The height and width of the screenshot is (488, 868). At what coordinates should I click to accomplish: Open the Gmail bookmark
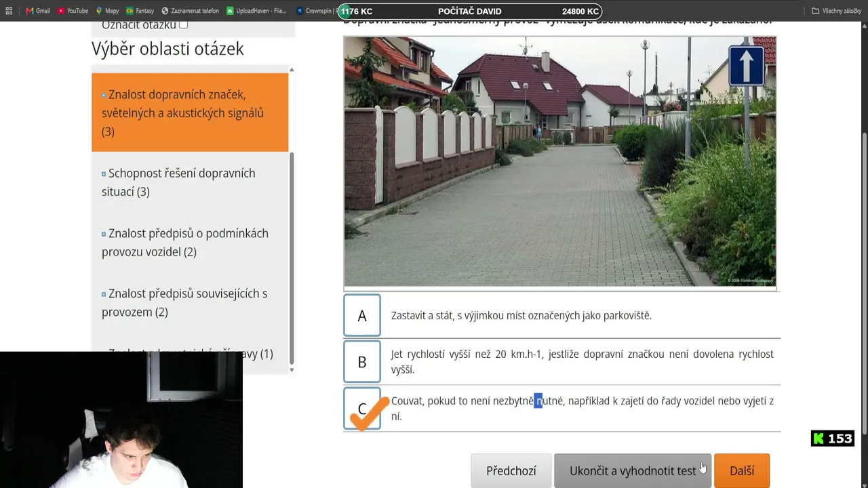point(38,11)
